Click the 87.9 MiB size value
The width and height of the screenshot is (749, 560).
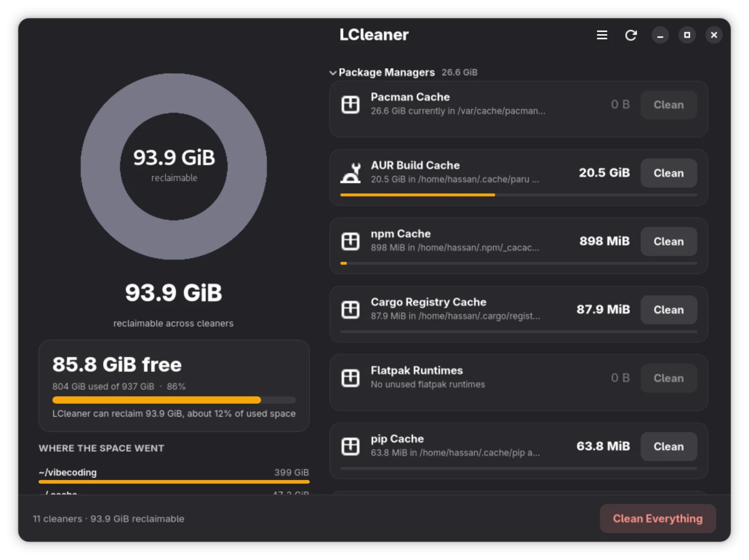coord(603,309)
